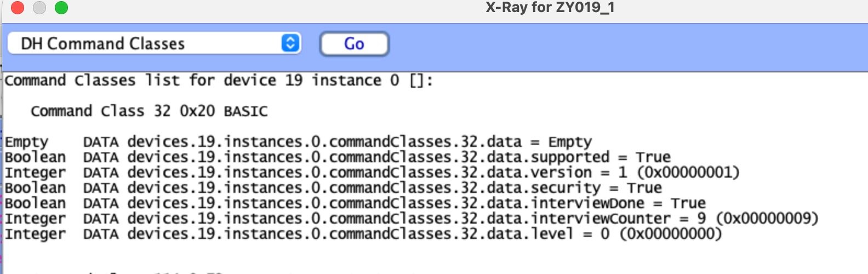
Task: Click empty blue toolbar area right of Go
Action: pos(603,44)
